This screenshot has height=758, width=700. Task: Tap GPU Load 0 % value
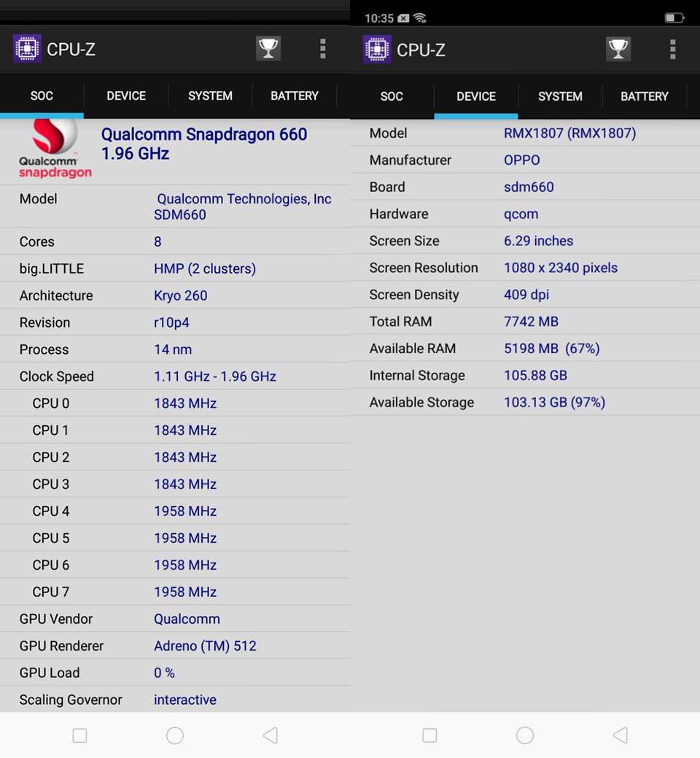[164, 673]
